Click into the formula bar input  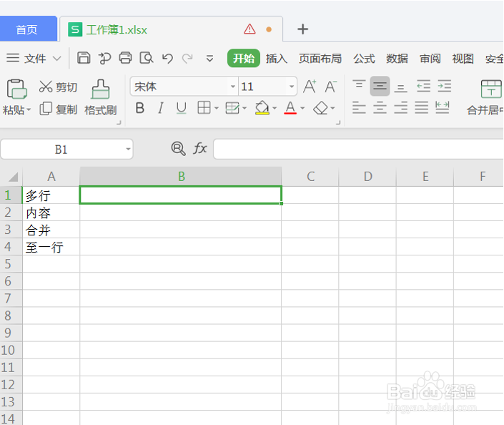pyautogui.click(x=358, y=149)
